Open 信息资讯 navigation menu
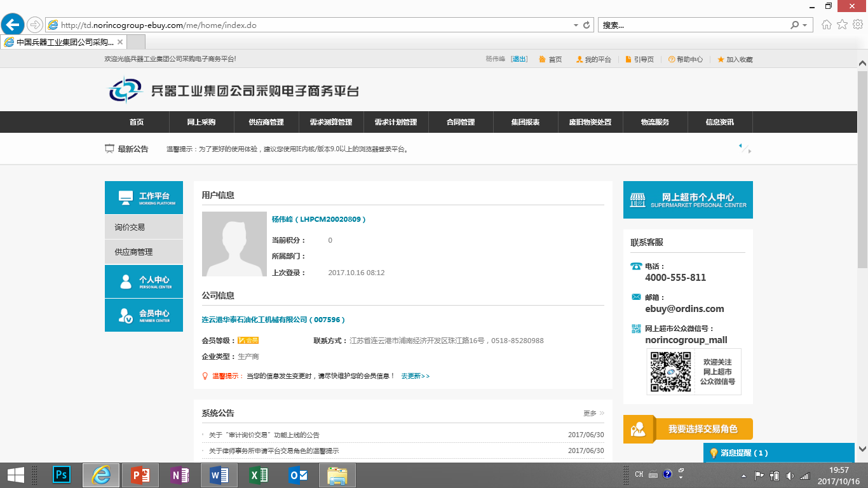This screenshot has height=488, width=868. 720,122
